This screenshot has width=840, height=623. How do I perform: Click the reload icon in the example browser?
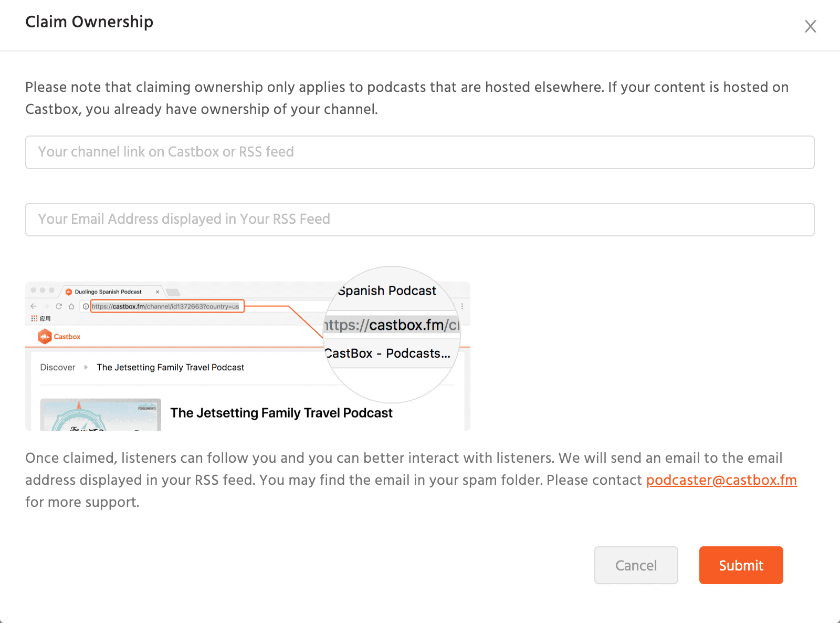coord(59,306)
